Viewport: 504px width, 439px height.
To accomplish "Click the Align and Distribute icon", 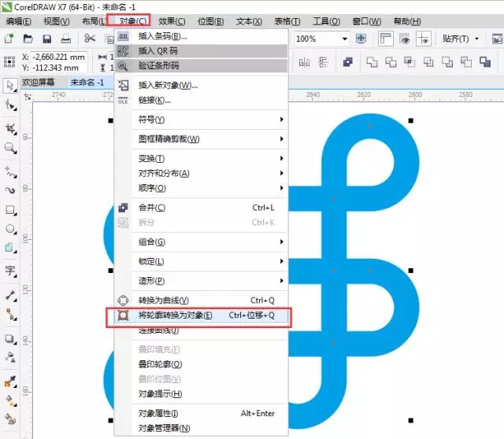I will click(323, 62).
